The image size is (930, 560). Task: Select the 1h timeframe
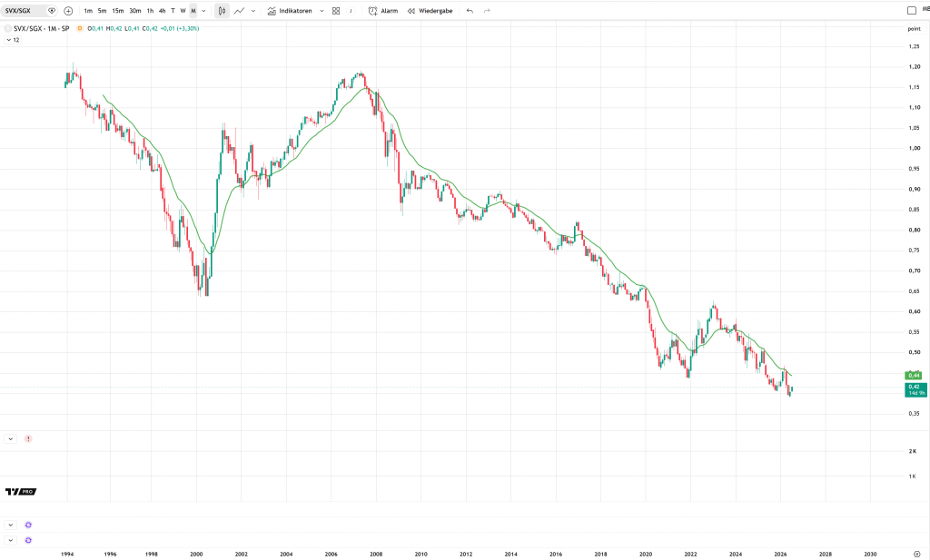coord(150,11)
